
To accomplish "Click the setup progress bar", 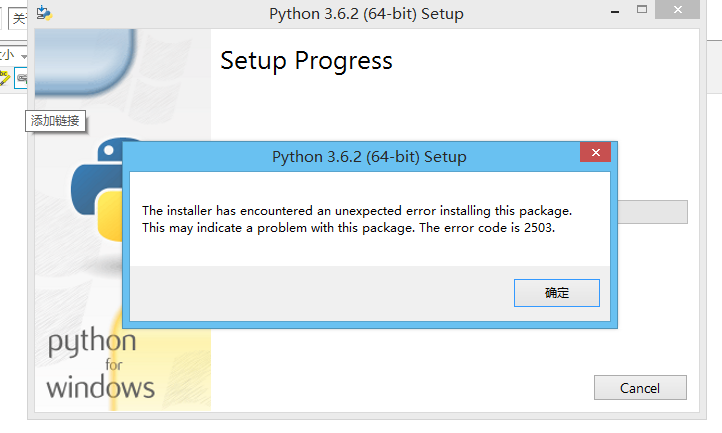I will pyautogui.click(x=652, y=212).
